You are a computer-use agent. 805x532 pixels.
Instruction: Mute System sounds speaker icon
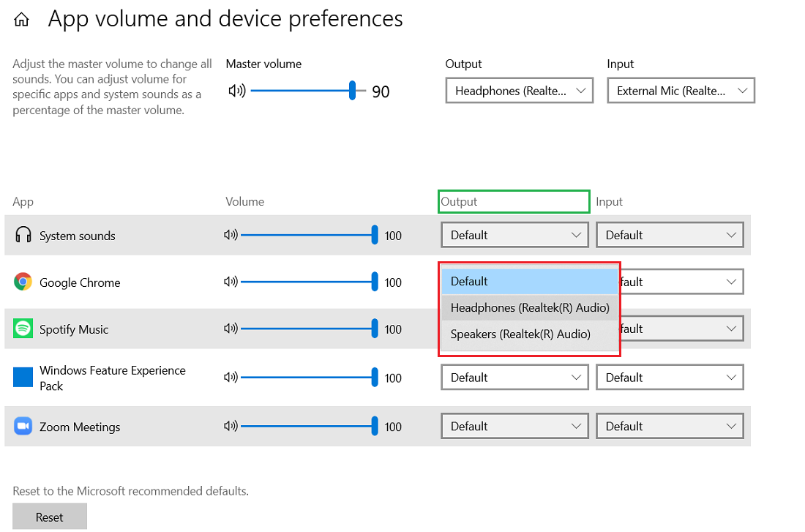pos(231,235)
